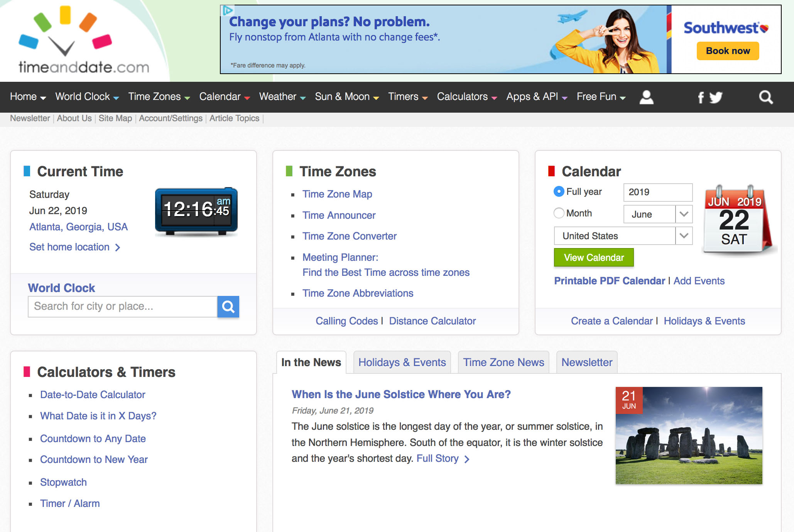Open Countdown to New Year link
This screenshot has width=794, height=532.
tap(94, 459)
